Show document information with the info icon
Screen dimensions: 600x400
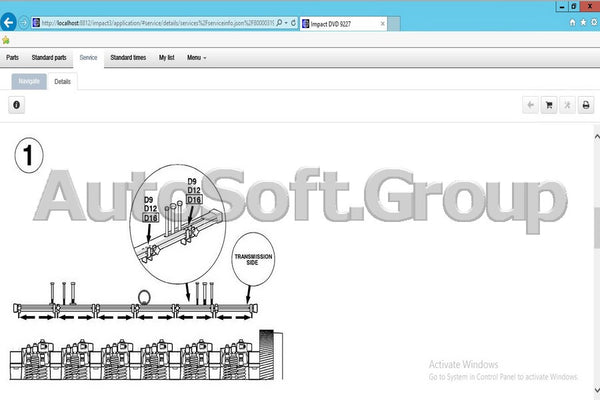(16, 105)
